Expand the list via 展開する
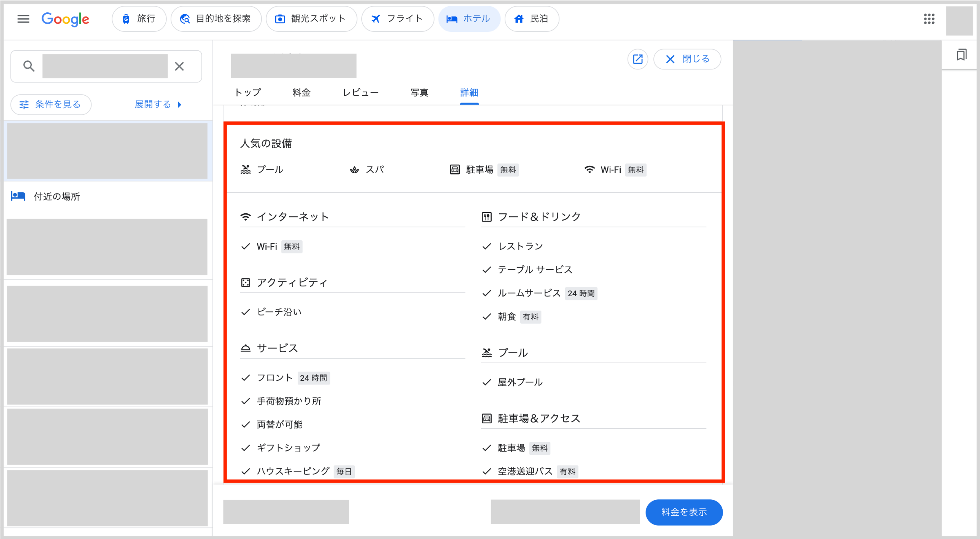 158,105
